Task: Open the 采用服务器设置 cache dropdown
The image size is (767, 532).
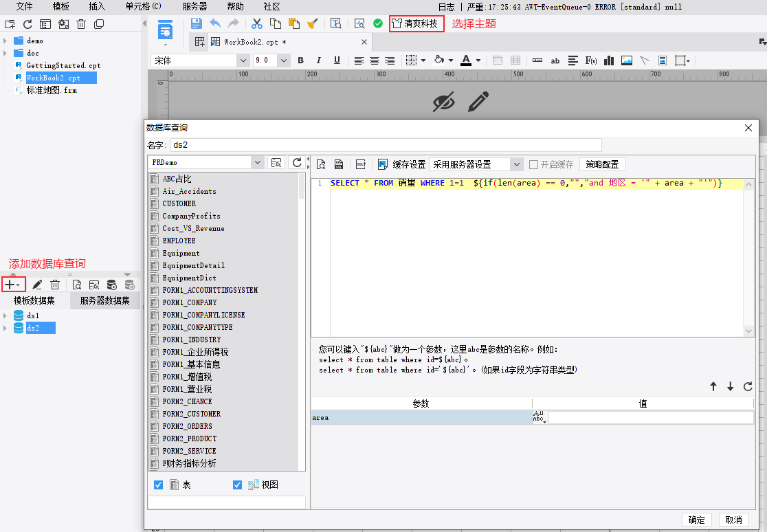Action: [x=517, y=164]
